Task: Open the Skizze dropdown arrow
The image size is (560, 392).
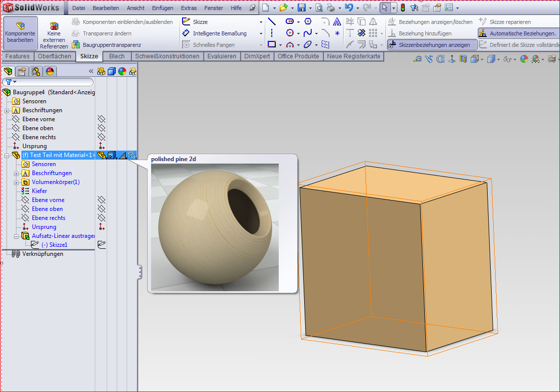Action: tap(260, 22)
